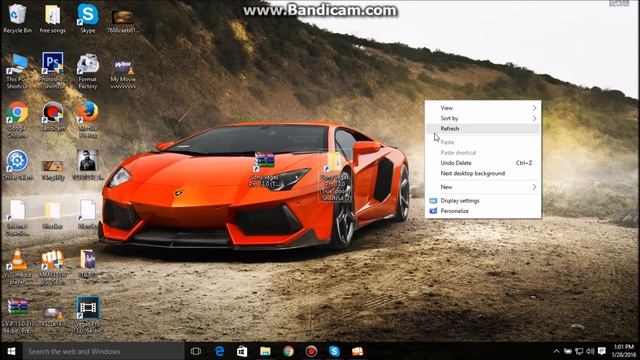Open the Windows Start button
Image resolution: width=640 pixels, height=360 pixels.
pos(11,351)
